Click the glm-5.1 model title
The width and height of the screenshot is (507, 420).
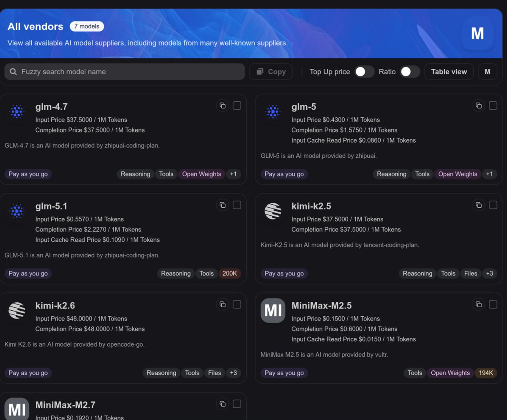point(52,206)
